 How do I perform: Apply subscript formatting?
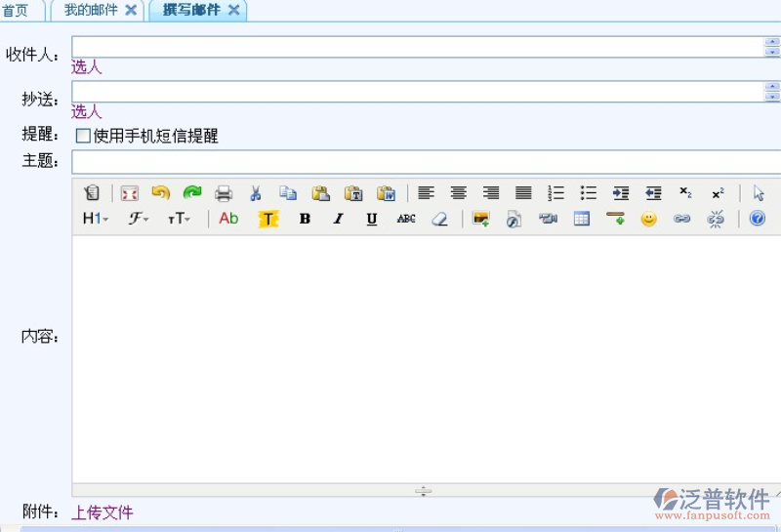click(685, 192)
